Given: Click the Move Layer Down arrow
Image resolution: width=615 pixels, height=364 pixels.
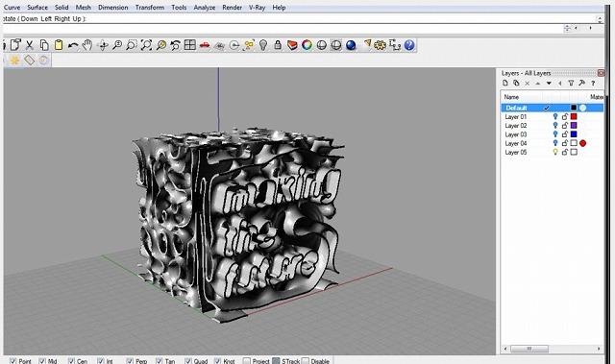Looking at the screenshot, I should pos(549,83).
